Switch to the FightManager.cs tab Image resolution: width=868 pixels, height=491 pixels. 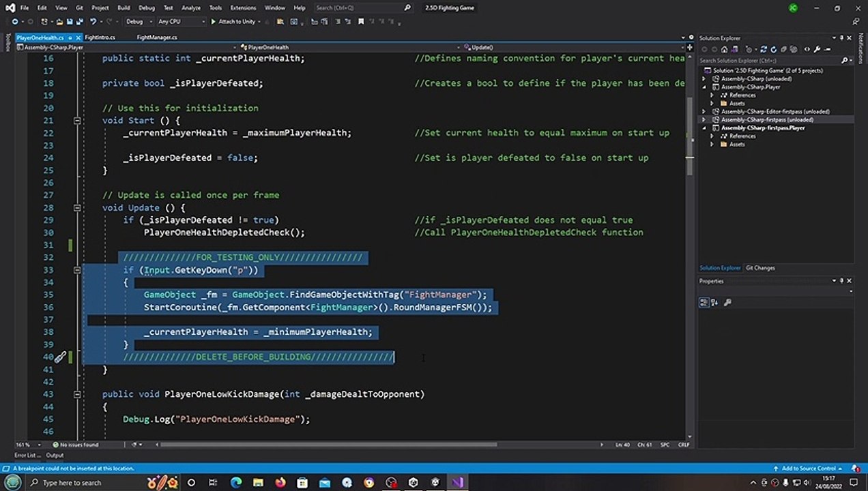tap(157, 38)
